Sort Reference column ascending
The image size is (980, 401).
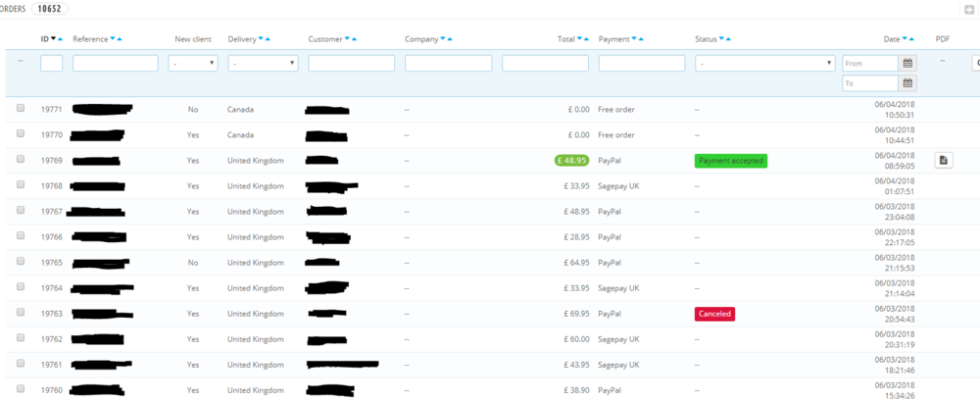coord(120,39)
